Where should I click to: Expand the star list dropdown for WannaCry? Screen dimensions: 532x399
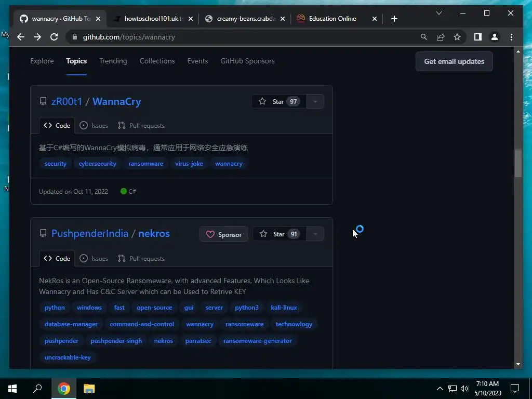pos(315,101)
